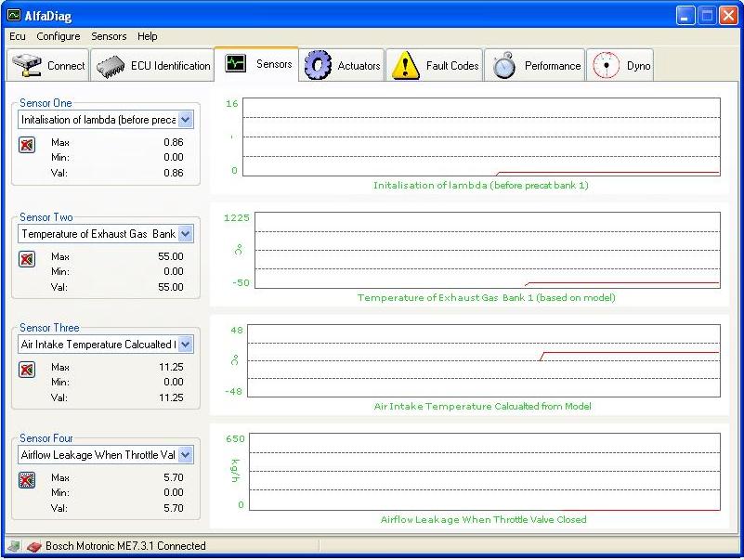Click the Dyno gauge icon
The height and width of the screenshot is (560, 744).
pos(606,66)
